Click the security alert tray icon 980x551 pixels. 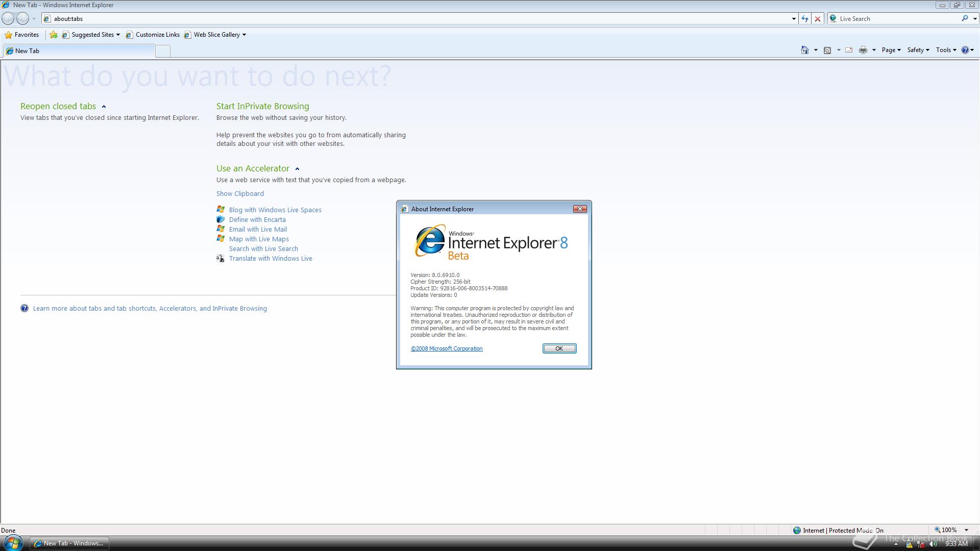pyautogui.click(x=909, y=544)
